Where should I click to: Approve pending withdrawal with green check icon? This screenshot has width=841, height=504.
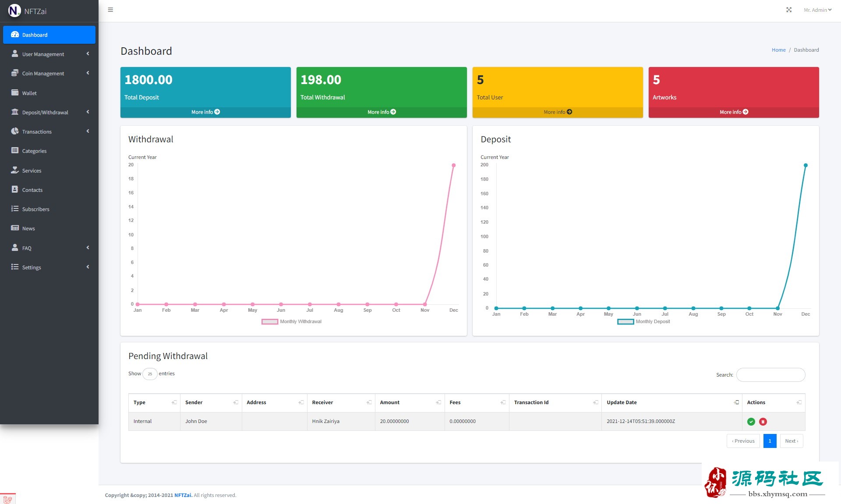751,422
